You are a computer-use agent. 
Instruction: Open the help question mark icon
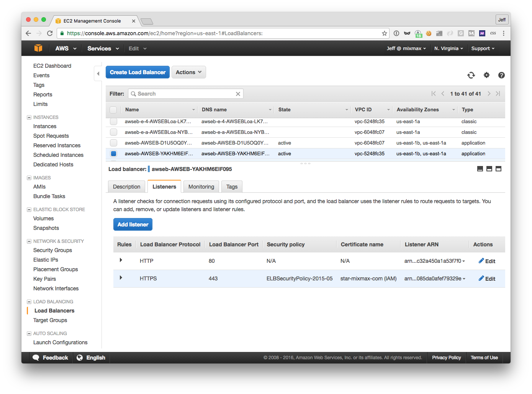point(501,75)
